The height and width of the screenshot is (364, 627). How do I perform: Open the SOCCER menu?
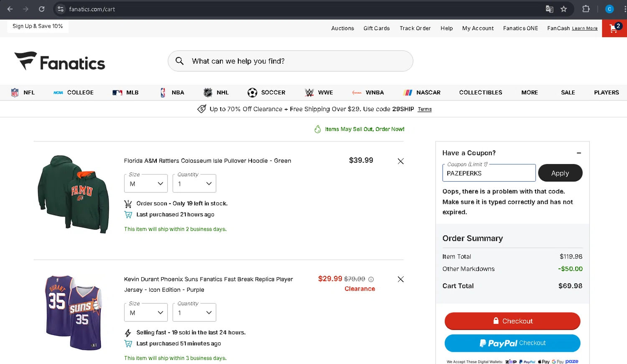(x=266, y=93)
